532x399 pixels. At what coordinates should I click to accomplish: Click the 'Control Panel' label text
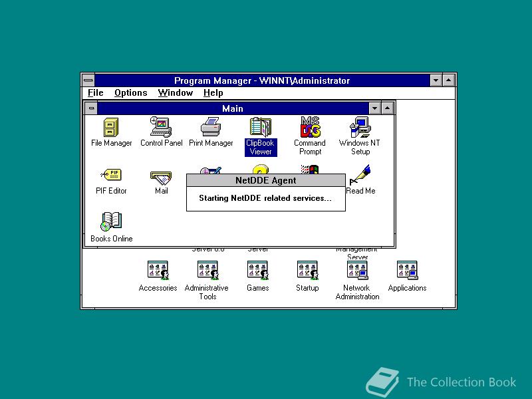coord(161,143)
